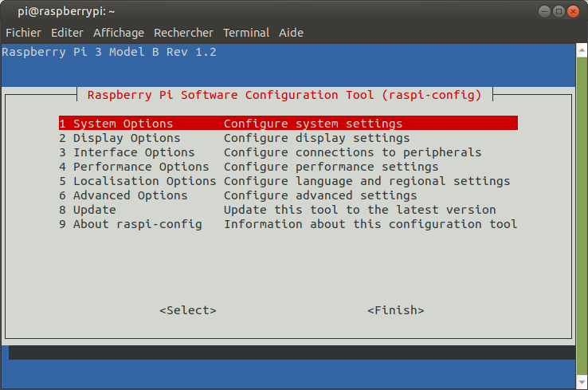Open the Affichage menu

[x=119, y=33]
